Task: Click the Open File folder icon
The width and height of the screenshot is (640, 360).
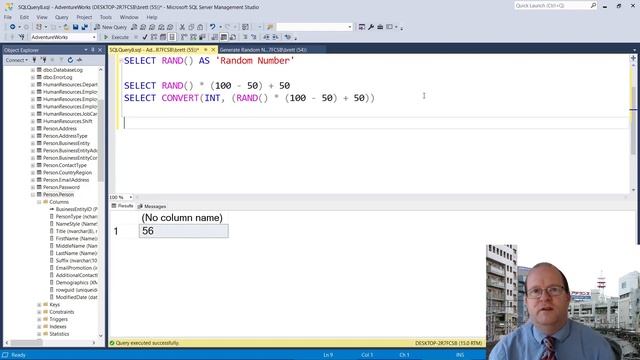Action: tap(66, 27)
